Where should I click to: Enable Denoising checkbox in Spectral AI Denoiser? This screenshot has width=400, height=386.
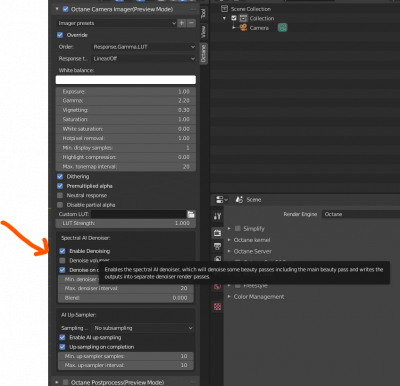point(62,251)
